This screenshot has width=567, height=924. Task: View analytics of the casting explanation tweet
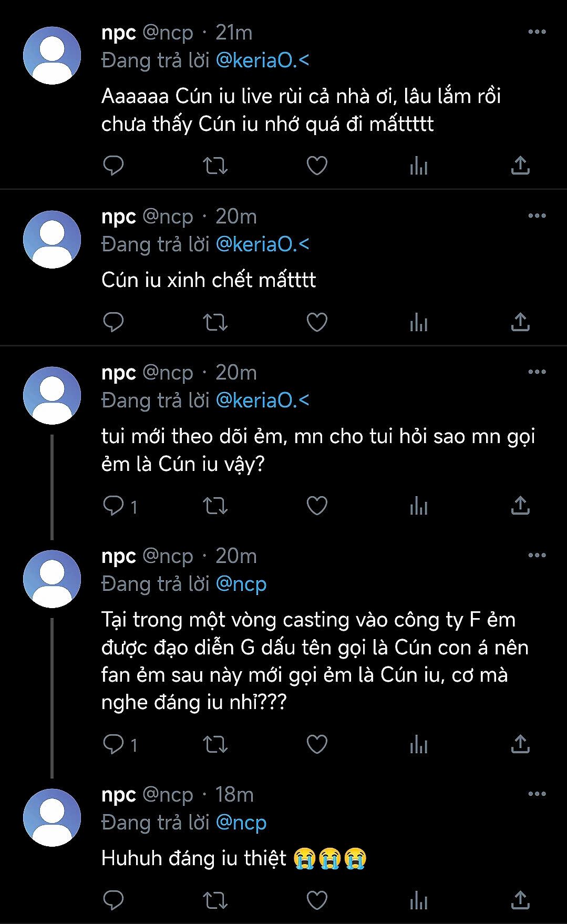418,744
